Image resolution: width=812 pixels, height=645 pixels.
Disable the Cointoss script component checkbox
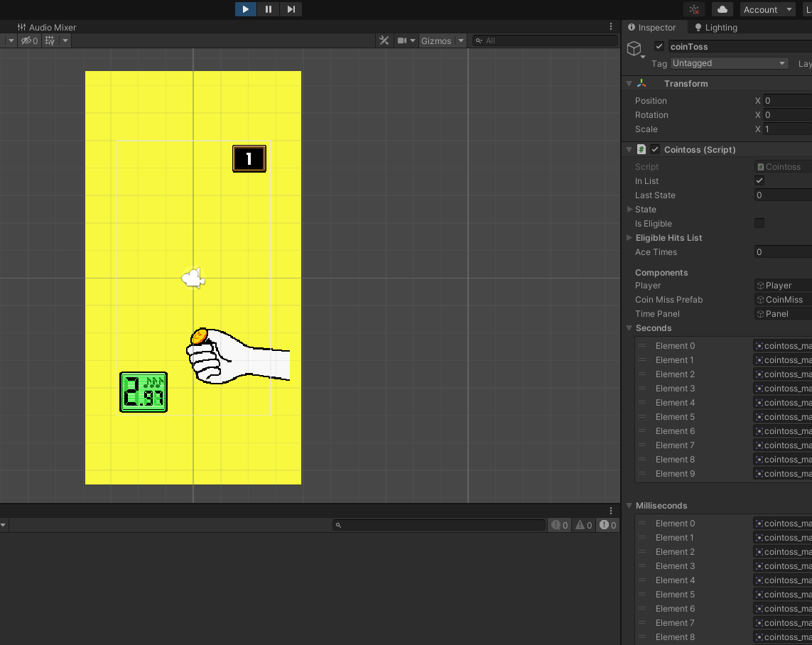point(655,149)
